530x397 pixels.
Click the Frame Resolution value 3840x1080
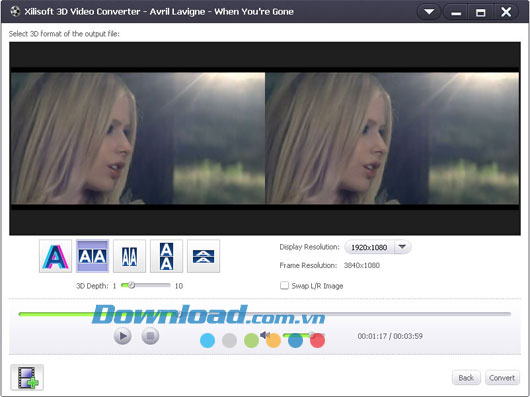[362, 266]
